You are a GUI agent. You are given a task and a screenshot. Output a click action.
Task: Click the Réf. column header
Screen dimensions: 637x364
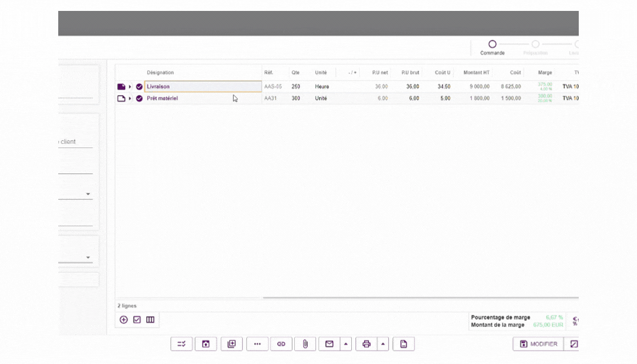pyautogui.click(x=269, y=73)
